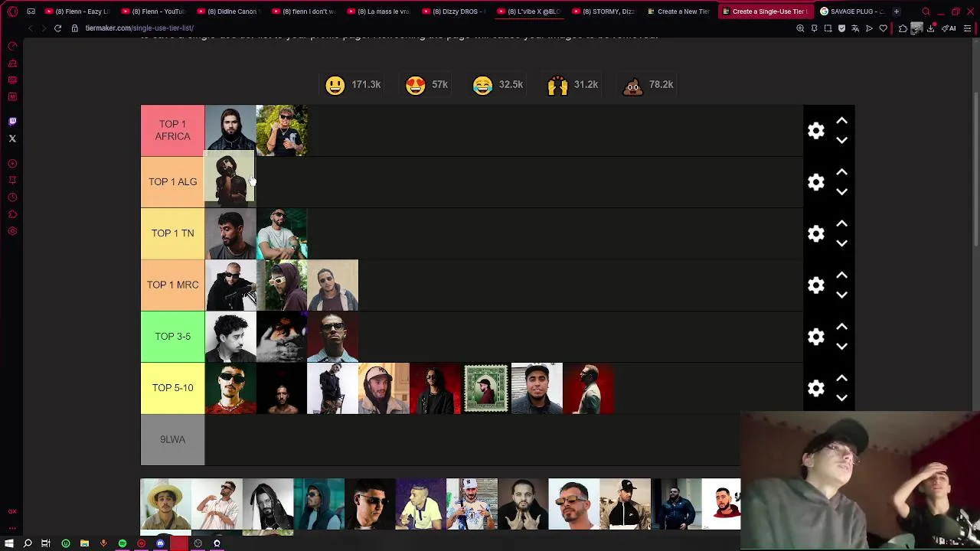Click the Windows Start button

coord(9,543)
